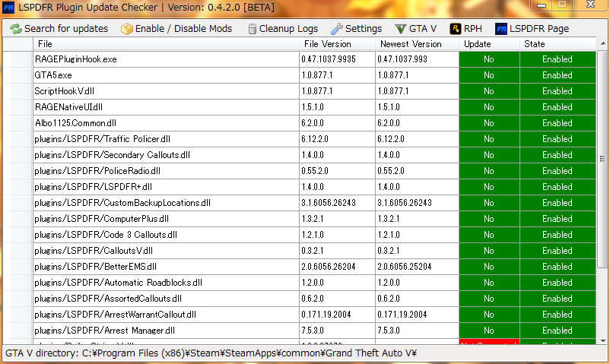The height and width of the screenshot is (364, 610).
Task: Select BetterEMS.dll plugin row
Action: (x=299, y=267)
